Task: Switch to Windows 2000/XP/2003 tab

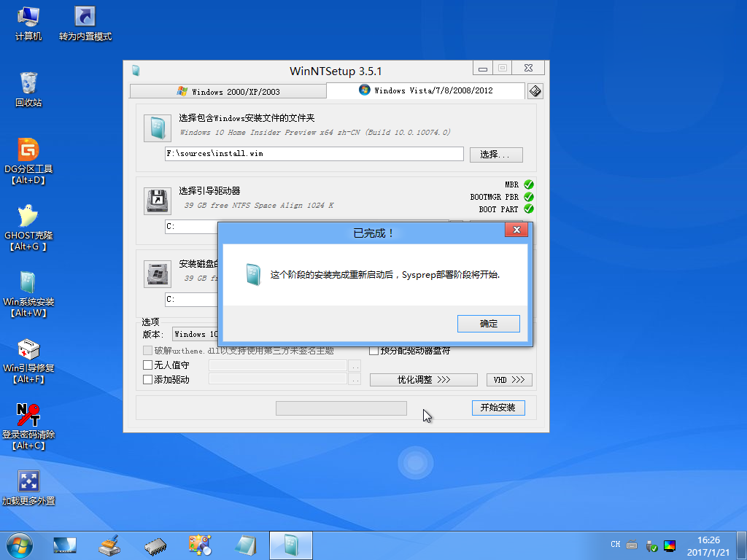Action: click(228, 91)
